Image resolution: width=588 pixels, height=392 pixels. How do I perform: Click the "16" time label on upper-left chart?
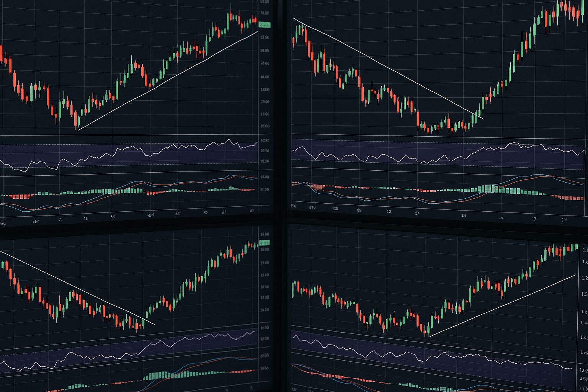coord(85,219)
